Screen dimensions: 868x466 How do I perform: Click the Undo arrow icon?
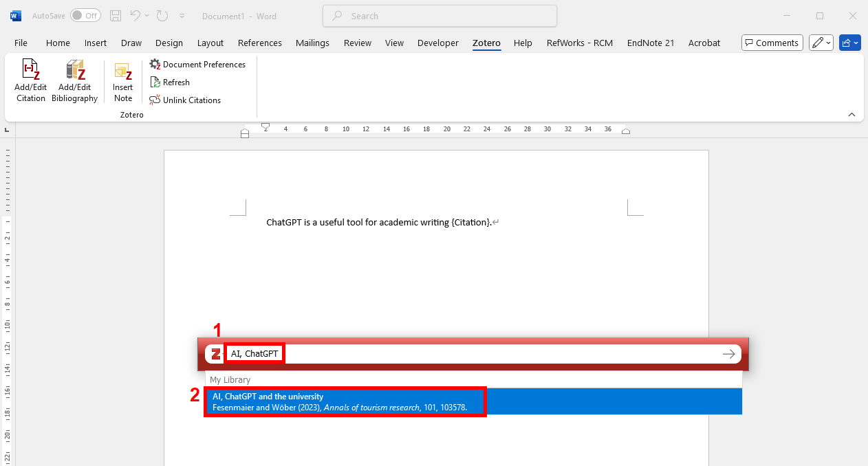click(135, 16)
